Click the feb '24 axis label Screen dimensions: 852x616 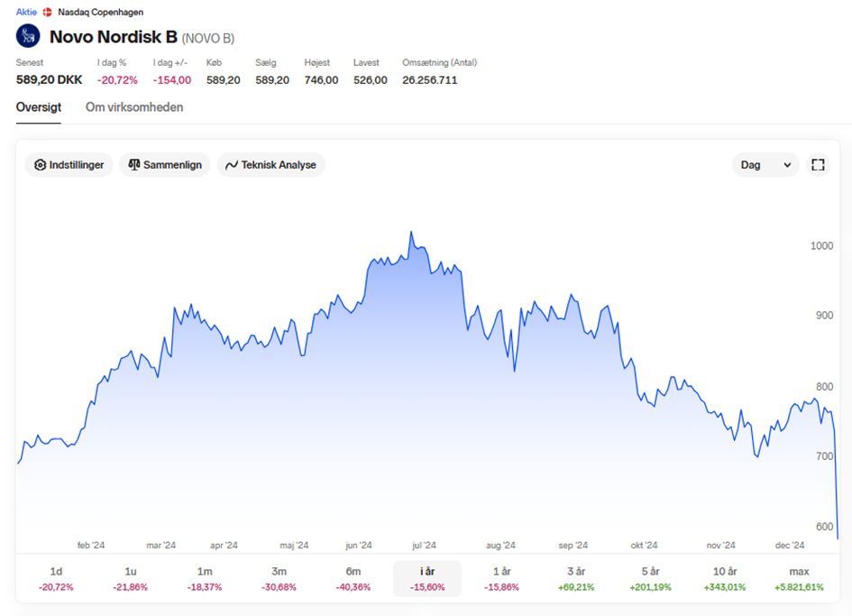click(x=91, y=545)
